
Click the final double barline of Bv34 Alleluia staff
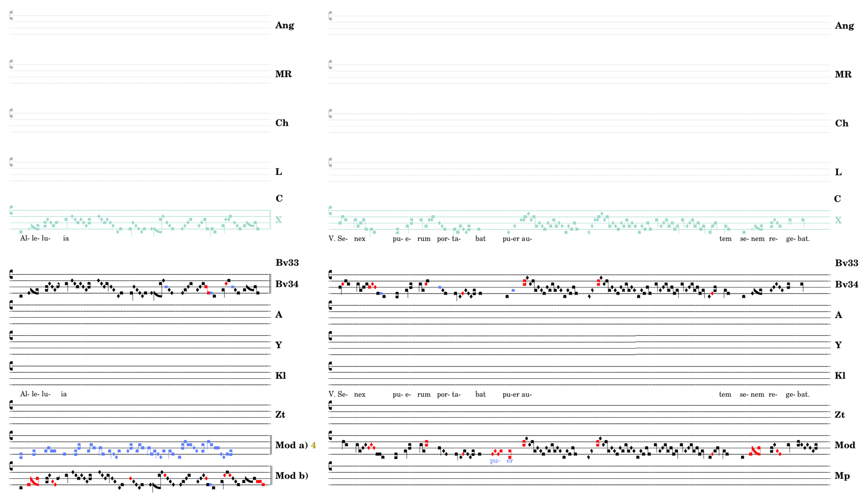coord(270,284)
